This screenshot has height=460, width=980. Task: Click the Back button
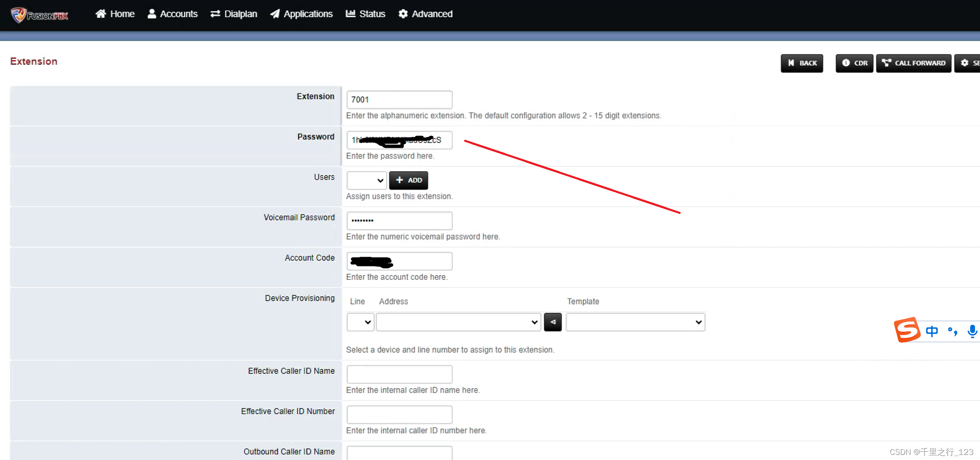pos(802,63)
